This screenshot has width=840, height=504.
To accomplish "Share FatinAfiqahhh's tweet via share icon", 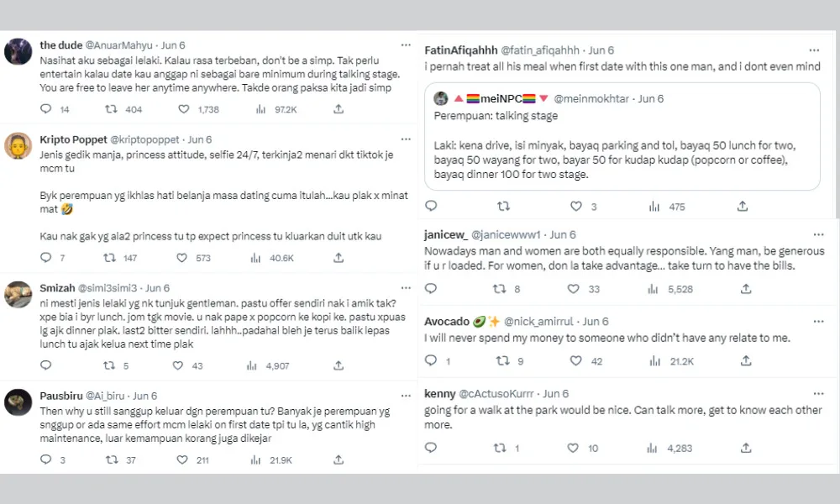I will (743, 206).
